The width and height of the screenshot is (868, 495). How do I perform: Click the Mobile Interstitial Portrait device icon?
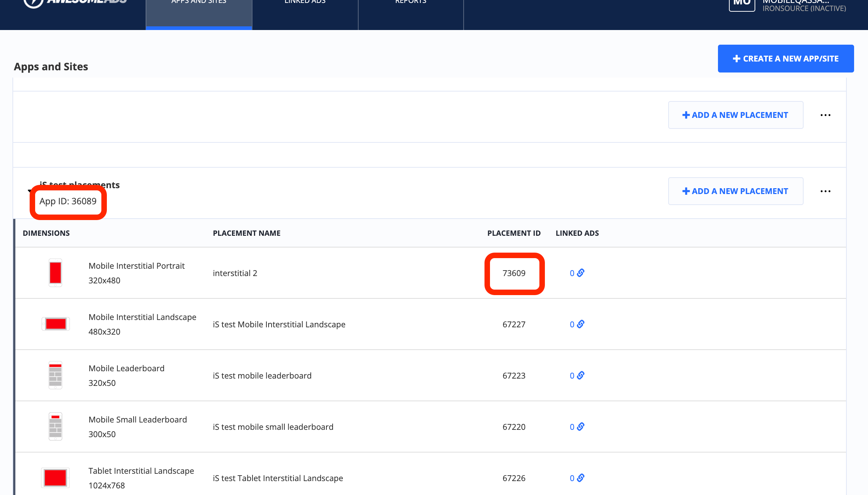(55, 273)
